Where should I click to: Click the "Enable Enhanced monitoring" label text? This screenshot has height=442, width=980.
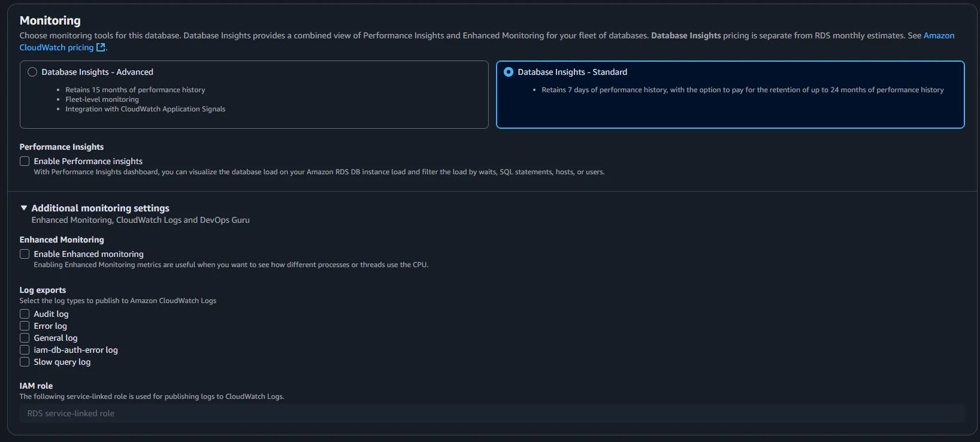coord(89,254)
